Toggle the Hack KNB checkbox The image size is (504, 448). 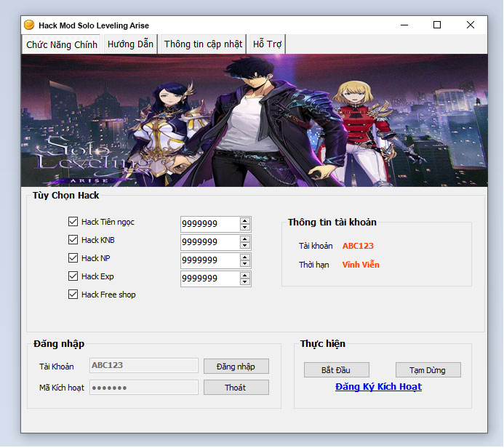[x=73, y=240]
